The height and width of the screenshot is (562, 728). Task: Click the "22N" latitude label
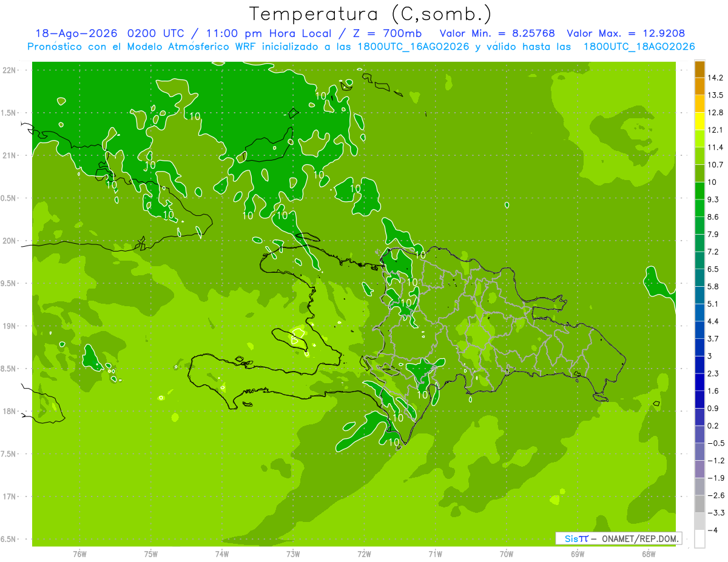coord(10,70)
